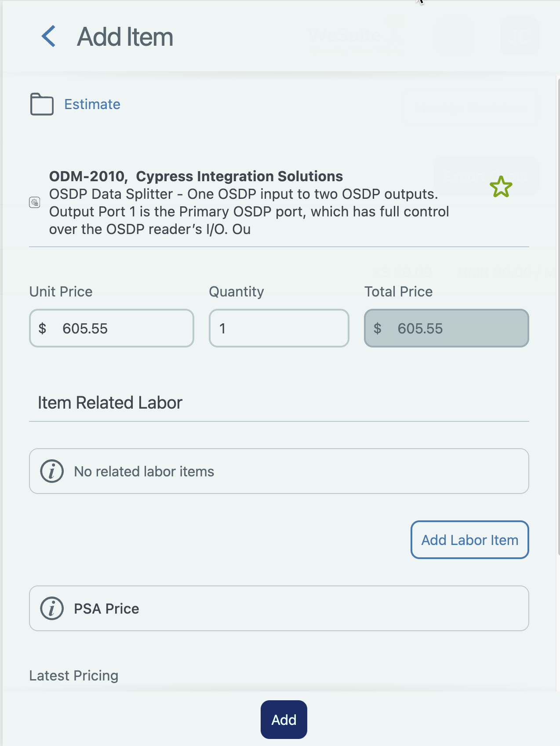This screenshot has width=560, height=746.
Task: Click the OSDP Data Splitter description text
Action: pos(249,212)
